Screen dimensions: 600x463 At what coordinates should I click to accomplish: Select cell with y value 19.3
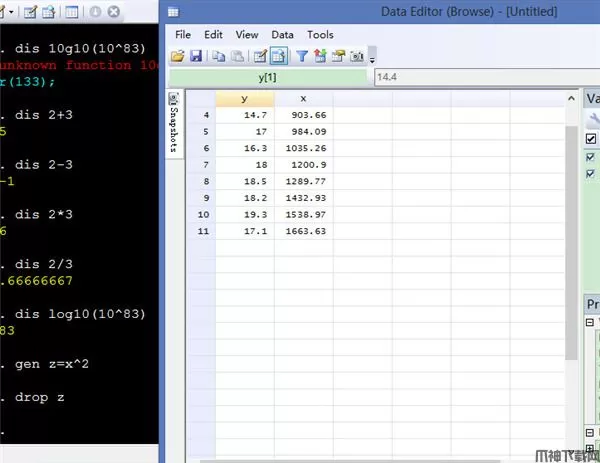[x=245, y=215]
